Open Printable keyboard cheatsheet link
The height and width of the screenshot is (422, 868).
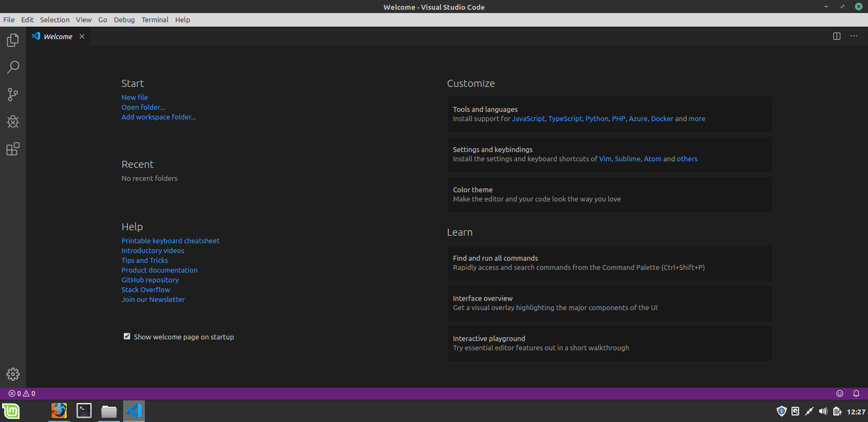[x=170, y=241]
